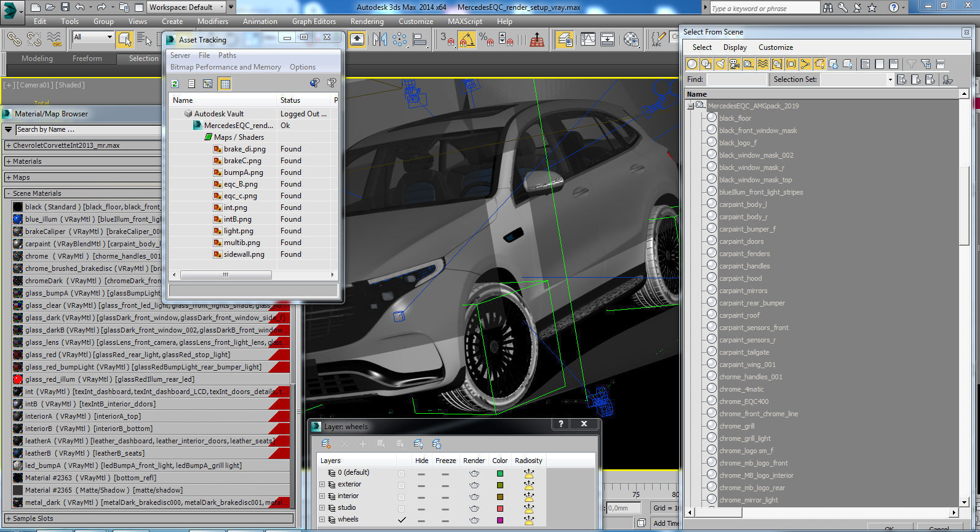This screenshot has height=532, width=980.
Task: Toggle Hide for the wheels layer
Action: (421, 520)
